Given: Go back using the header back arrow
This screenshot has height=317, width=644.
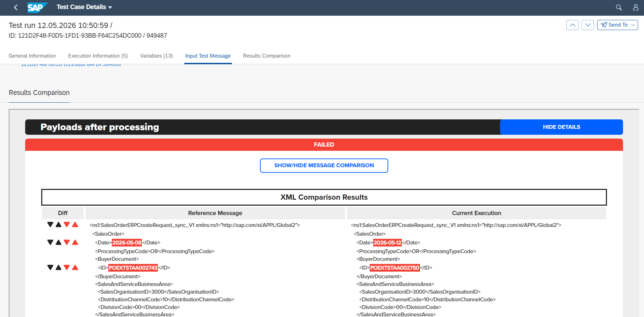Looking at the screenshot, I should (x=16, y=7).
